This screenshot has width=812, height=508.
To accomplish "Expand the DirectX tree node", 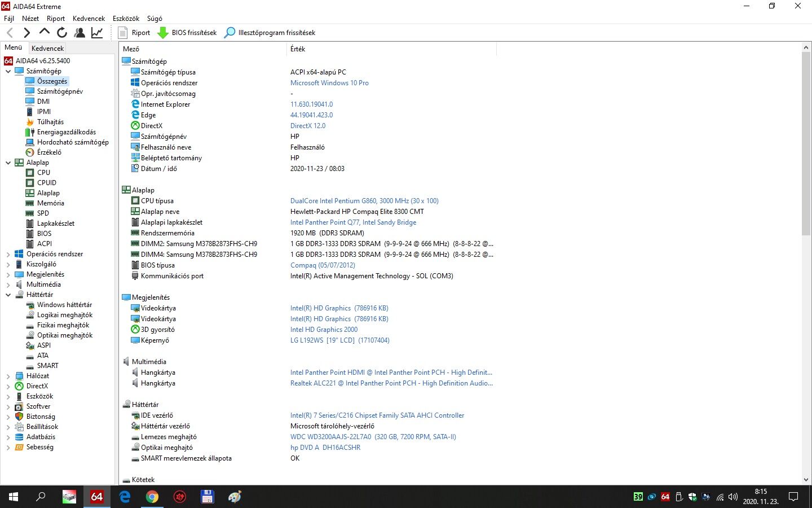I will 8,386.
